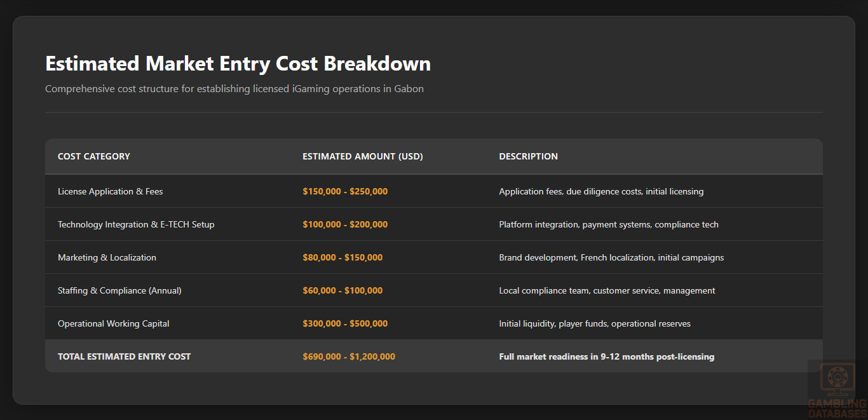Select Technology Integration & E-TECH Setup row
868x420 pixels.
(136, 224)
